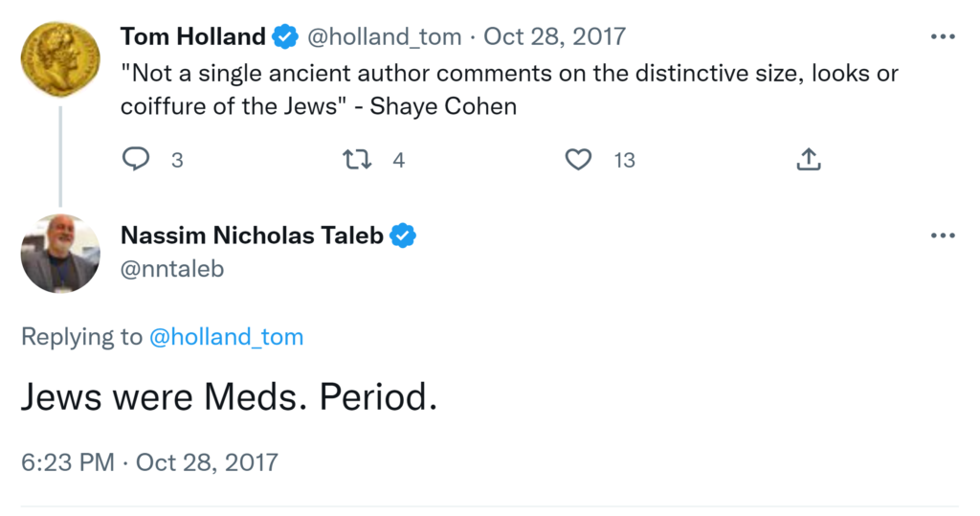Image resolution: width=980 pixels, height=516 pixels.
Task: Click the like count of 13
Action: (x=624, y=160)
